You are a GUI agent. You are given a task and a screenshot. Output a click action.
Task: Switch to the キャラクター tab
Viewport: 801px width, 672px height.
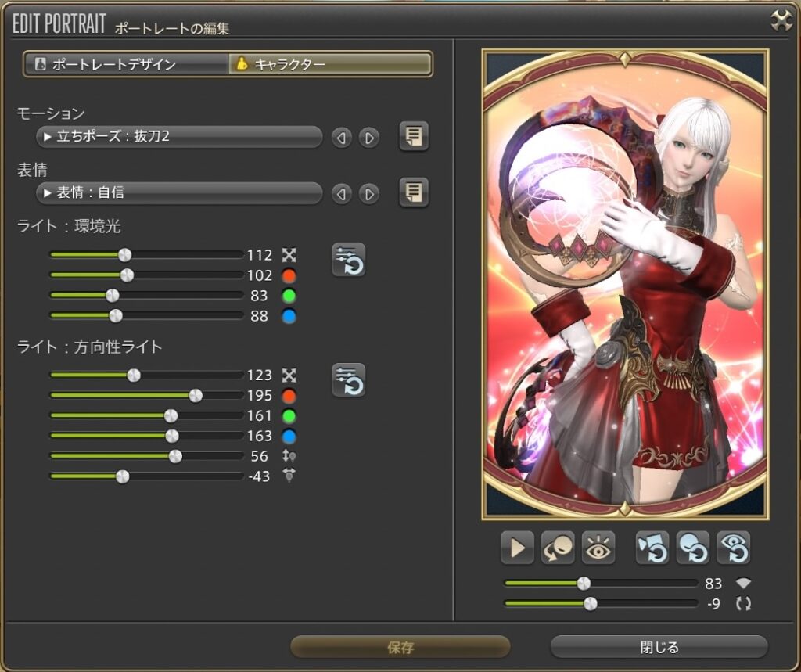[x=329, y=64]
